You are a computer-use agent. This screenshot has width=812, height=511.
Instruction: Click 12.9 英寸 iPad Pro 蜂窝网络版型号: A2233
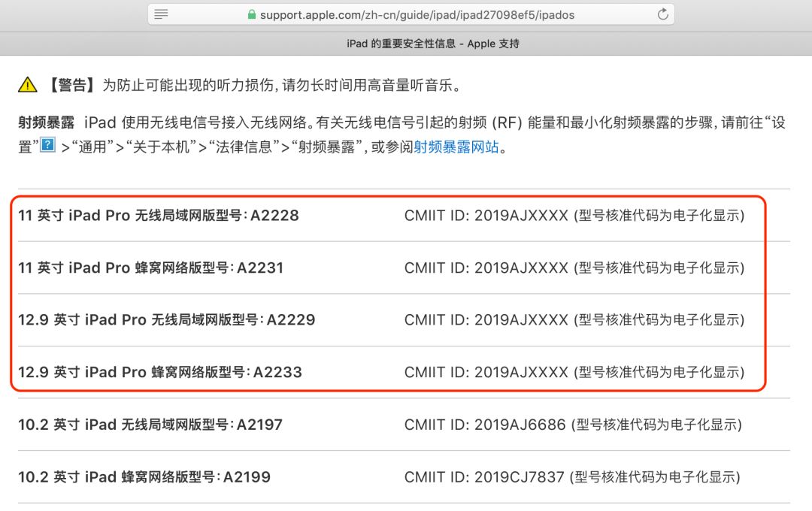click(160, 372)
